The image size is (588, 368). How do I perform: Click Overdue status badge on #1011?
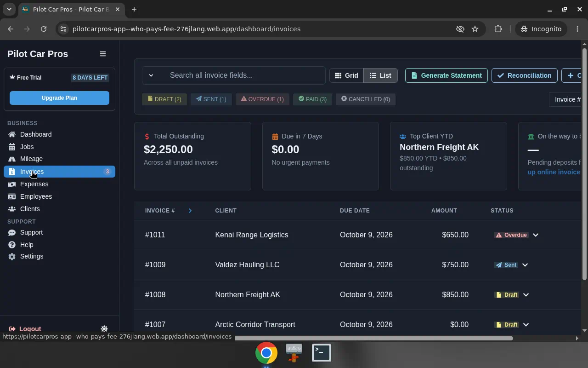(511, 235)
